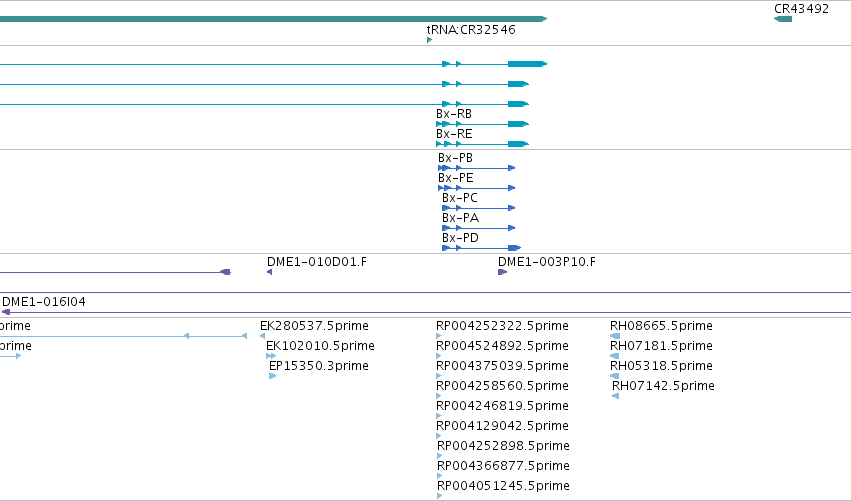Screen dimensions: 851x501
Task: Click the Bx-PC protein feature line
Action: pos(479,208)
